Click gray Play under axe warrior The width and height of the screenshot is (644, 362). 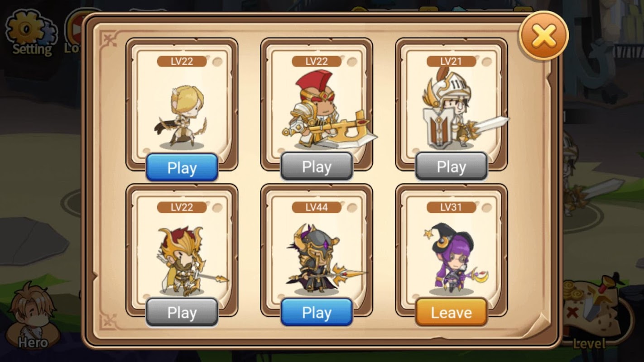[317, 167]
